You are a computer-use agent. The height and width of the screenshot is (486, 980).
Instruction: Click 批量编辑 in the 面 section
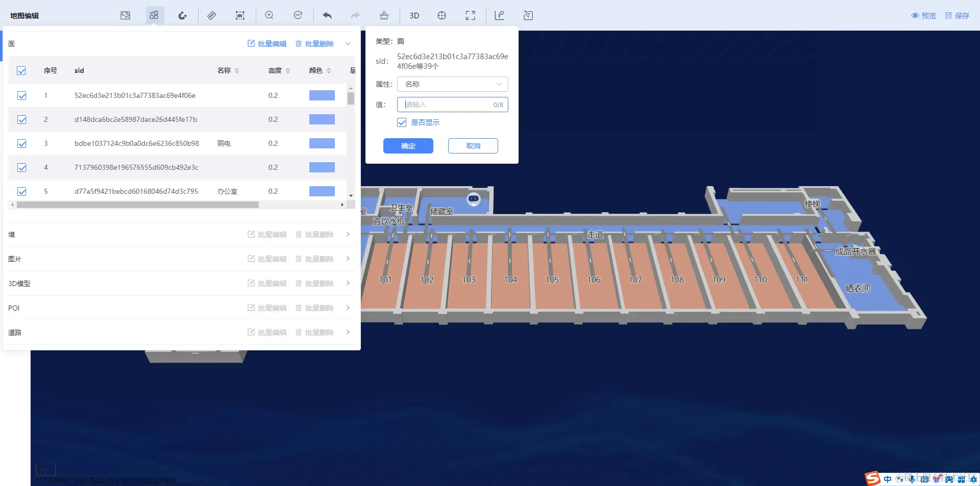267,44
